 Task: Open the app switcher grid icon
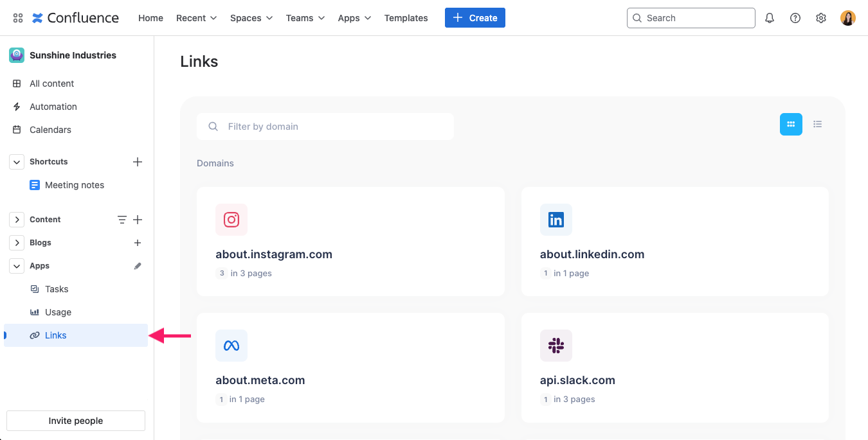[x=17, y=17]
